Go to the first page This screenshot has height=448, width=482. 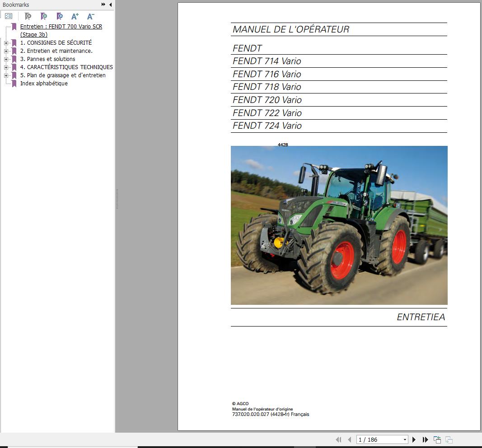[x=338, y=439]
